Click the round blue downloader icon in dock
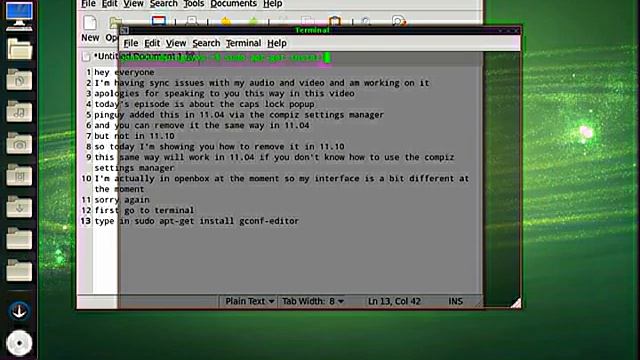640x360 pixels. point(19,311)
